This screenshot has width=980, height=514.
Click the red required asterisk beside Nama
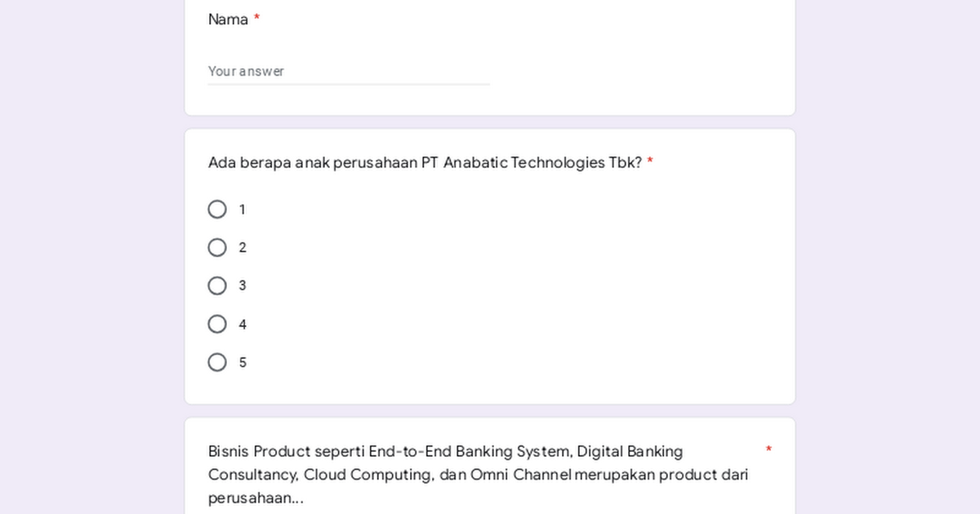pos(256,19)
